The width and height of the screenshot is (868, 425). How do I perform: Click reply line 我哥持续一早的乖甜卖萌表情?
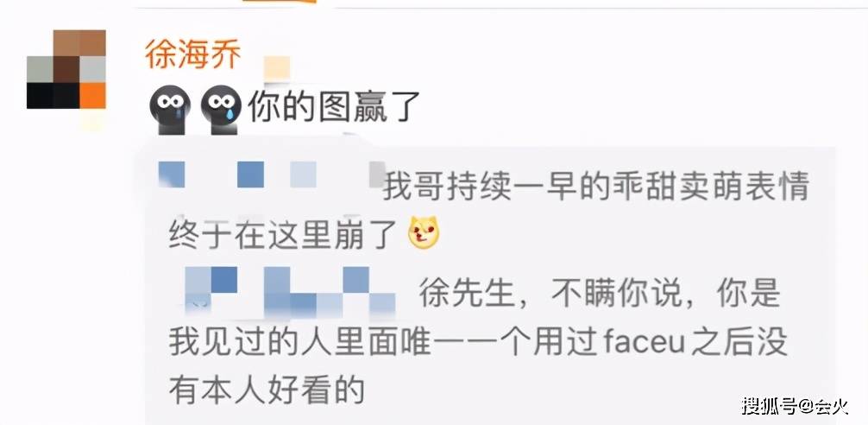tap(596, 187)
